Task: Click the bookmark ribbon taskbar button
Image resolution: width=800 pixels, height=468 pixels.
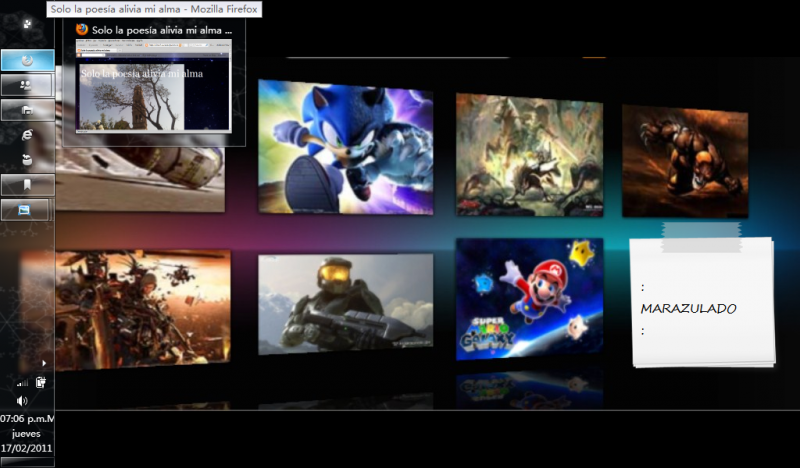Action: 27,185
